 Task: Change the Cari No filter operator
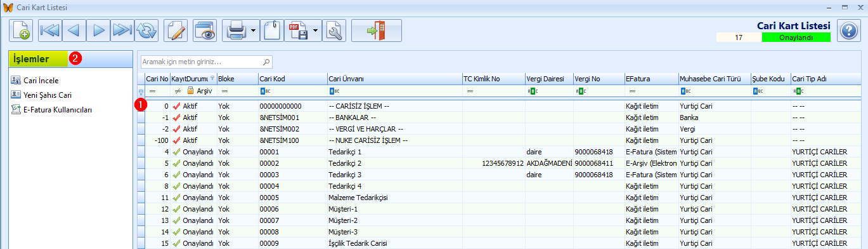152,91
